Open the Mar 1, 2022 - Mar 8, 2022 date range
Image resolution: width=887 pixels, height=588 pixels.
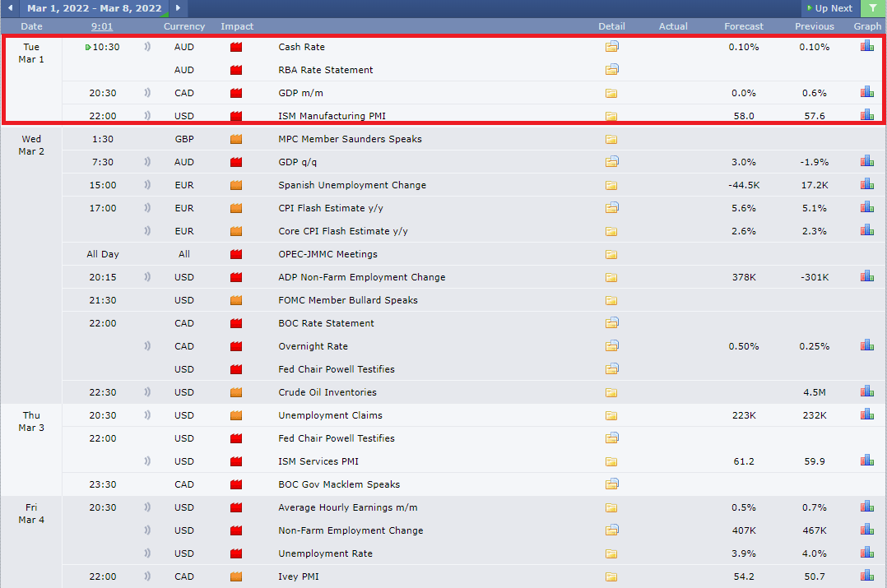(95, 8)
